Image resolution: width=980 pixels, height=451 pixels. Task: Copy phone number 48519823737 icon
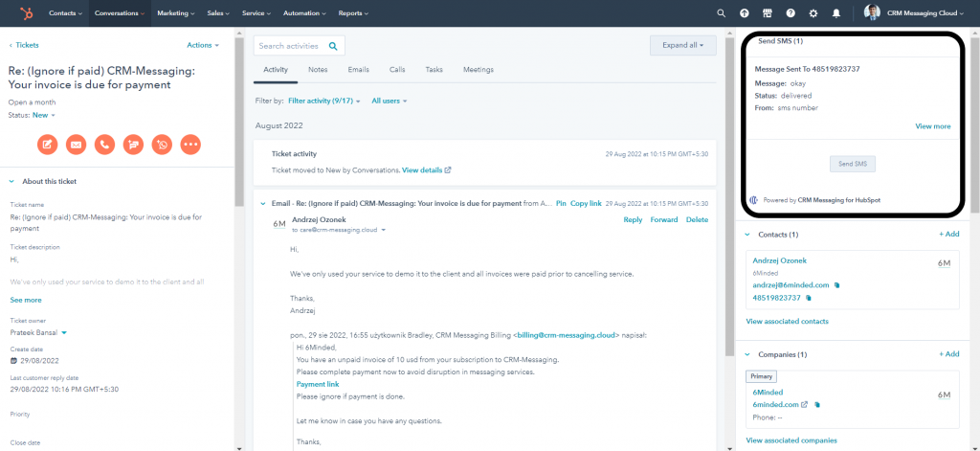[x=808, y=299]
